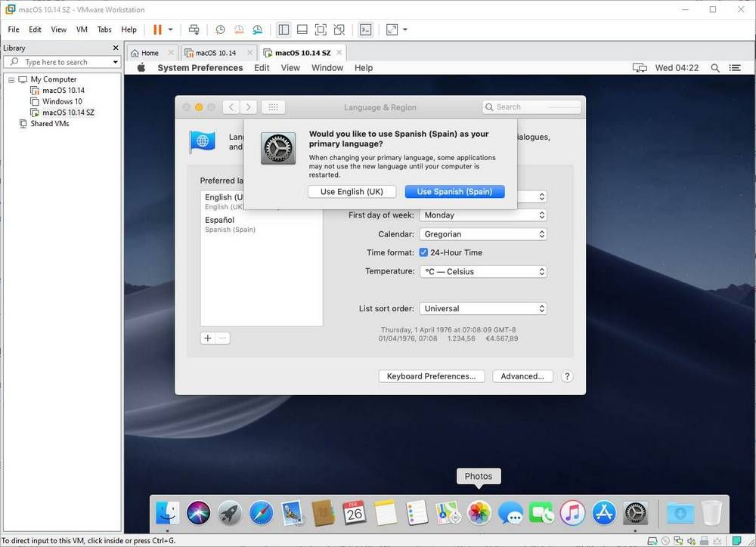Open App Store from the Dock

(x=604, y=513)
